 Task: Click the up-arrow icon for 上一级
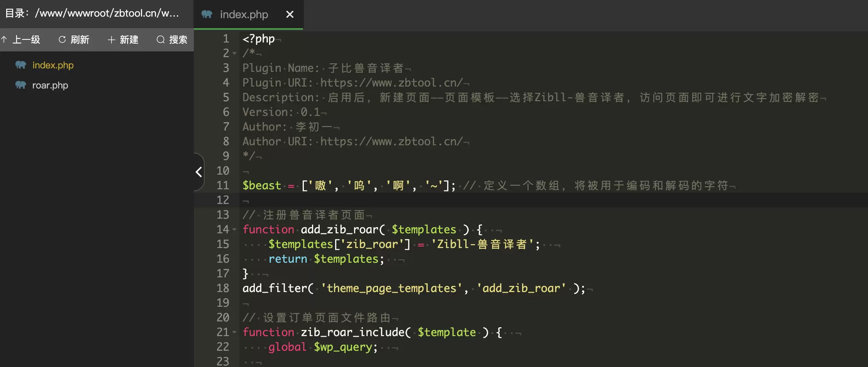4,39
